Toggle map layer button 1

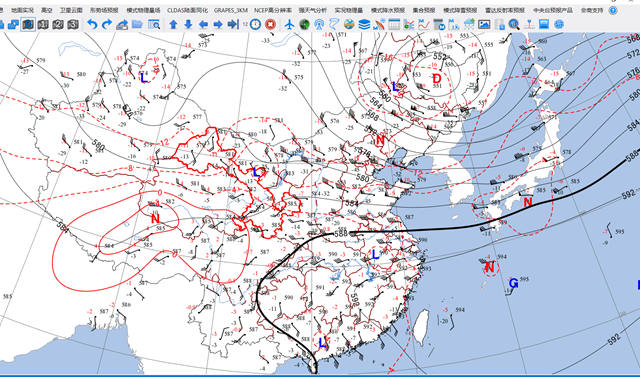43,24
